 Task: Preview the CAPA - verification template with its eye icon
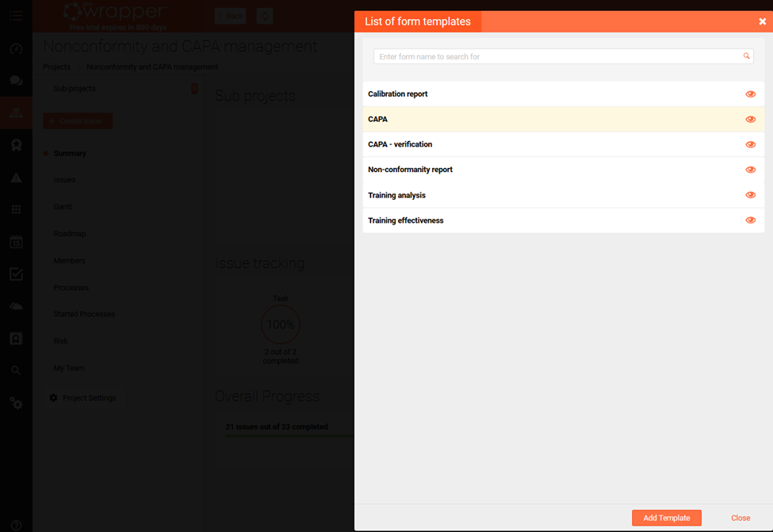[x=750, y=144]
